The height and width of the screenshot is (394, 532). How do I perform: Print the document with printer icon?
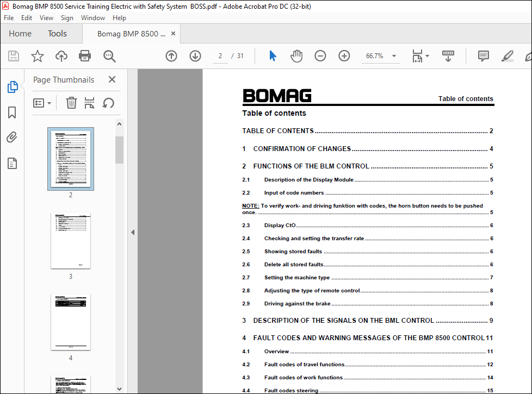click(x=85, y=56)
